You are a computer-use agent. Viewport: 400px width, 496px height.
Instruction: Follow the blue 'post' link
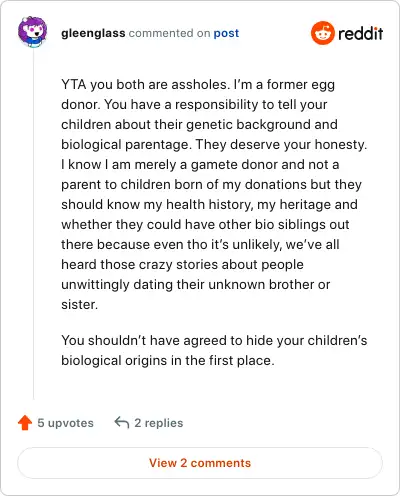(x=226, y=33)
